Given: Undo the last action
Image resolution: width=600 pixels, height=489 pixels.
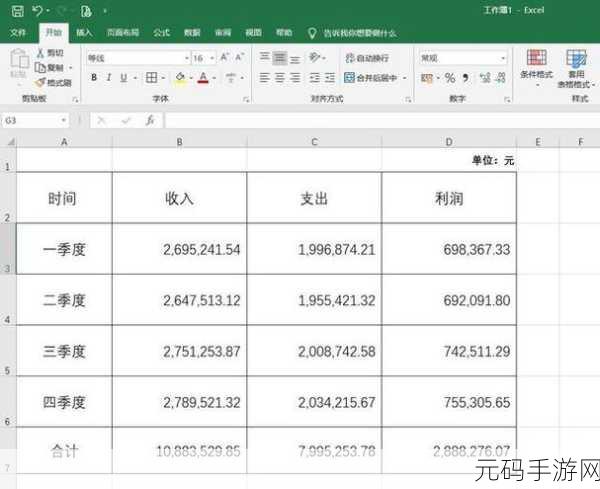Looking at the screenshot, I should [x=37, y=11].
